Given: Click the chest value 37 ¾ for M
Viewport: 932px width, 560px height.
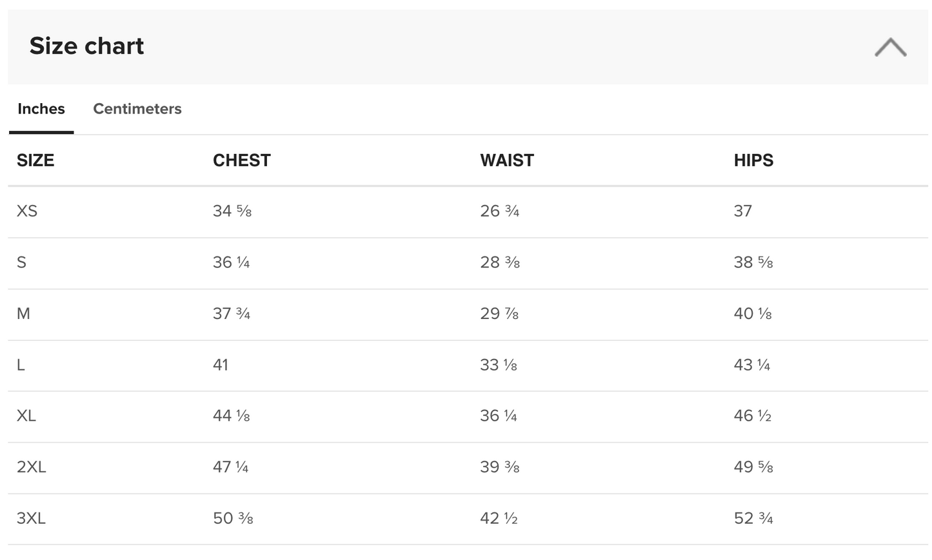Looking at the screenshot, I should (232, 314).
